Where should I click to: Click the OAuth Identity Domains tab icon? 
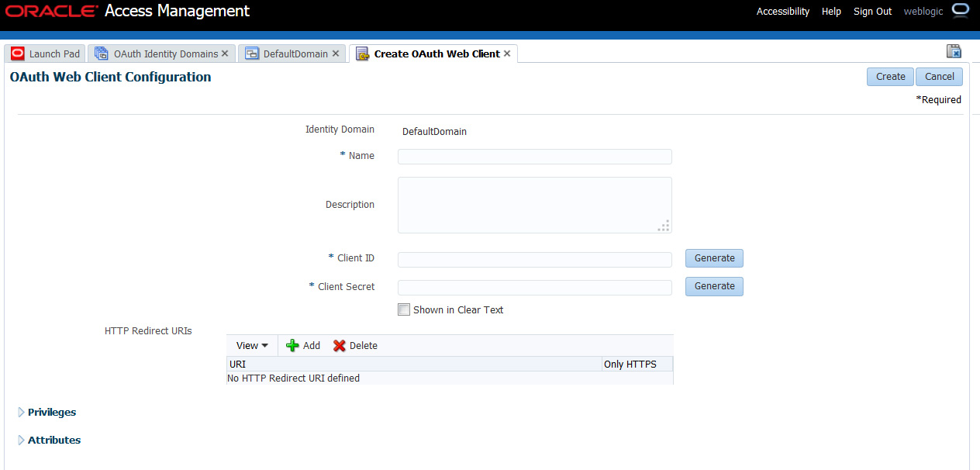(x=102, y=54)
